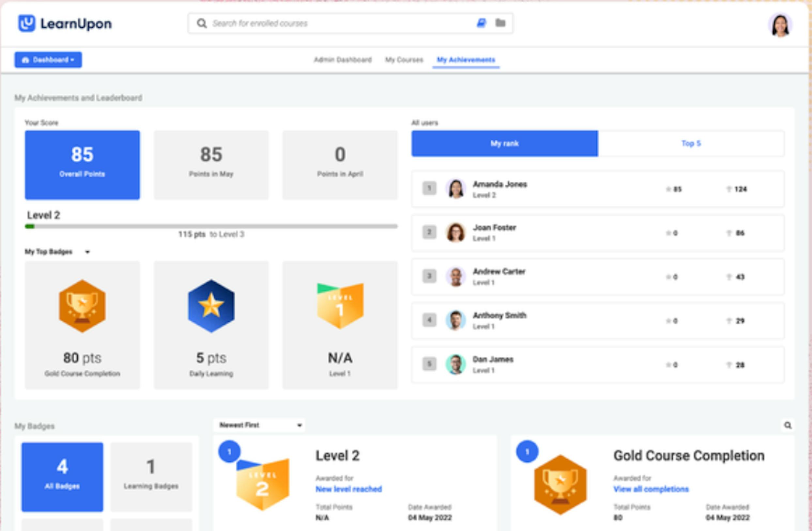Switch the leaderboard to Top 5 view
The height and width of the screenshot is (531, 812).
tap(691, 143)
